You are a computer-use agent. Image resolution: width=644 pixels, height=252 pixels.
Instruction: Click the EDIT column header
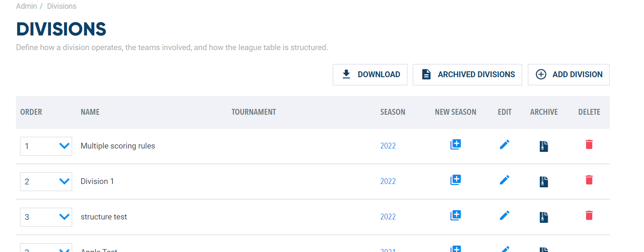pos(505,112)
